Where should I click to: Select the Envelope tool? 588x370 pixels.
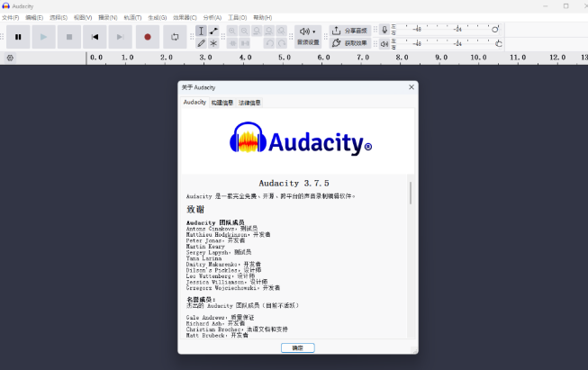coord(213,31)
